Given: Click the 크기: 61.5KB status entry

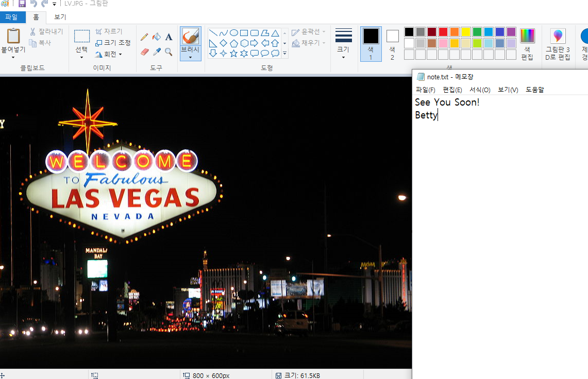Looking at the screenshot, I should [x=298, y=375].
